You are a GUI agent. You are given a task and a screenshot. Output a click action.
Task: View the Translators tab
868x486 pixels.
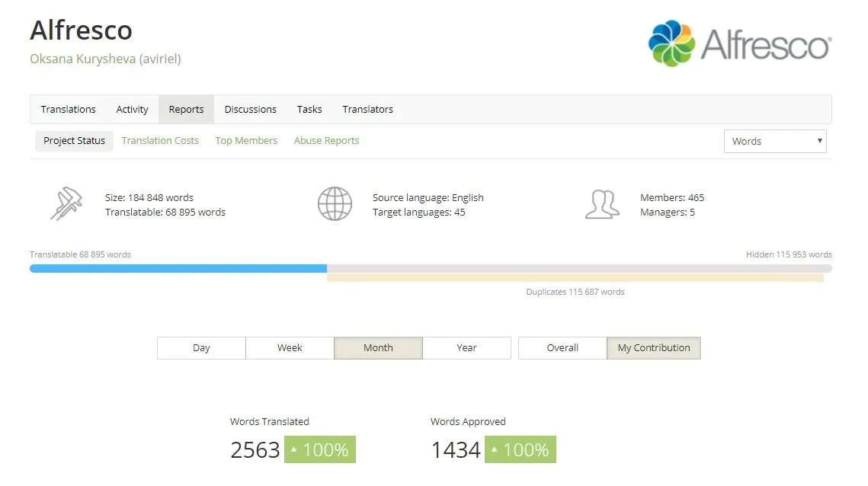(x=367, y=109)
